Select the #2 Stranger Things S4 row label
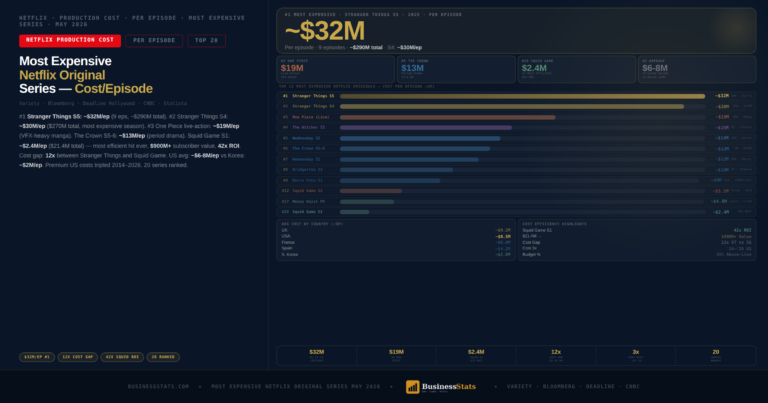Viewport: 768px width, 403px height. point(309,106)
